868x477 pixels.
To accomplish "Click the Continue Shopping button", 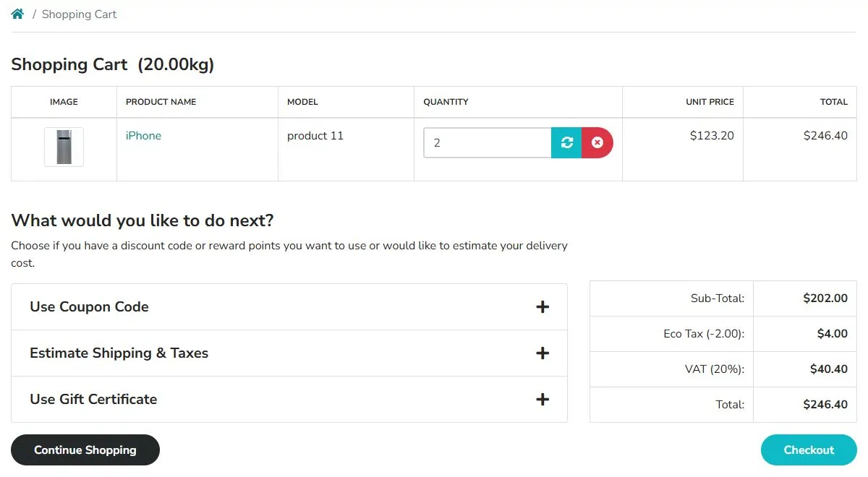I will [85, 450].
